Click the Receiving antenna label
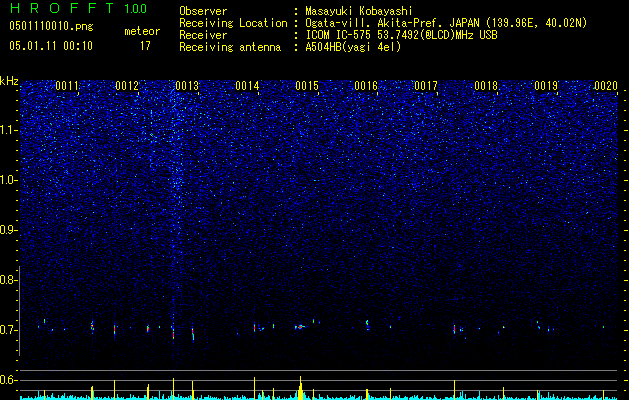This screenshot has width=629, height=400. click(x=230, y=47)
